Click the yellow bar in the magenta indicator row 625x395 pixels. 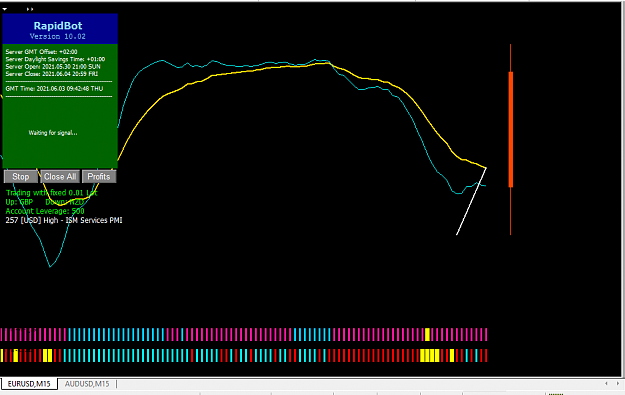point(427,334)
